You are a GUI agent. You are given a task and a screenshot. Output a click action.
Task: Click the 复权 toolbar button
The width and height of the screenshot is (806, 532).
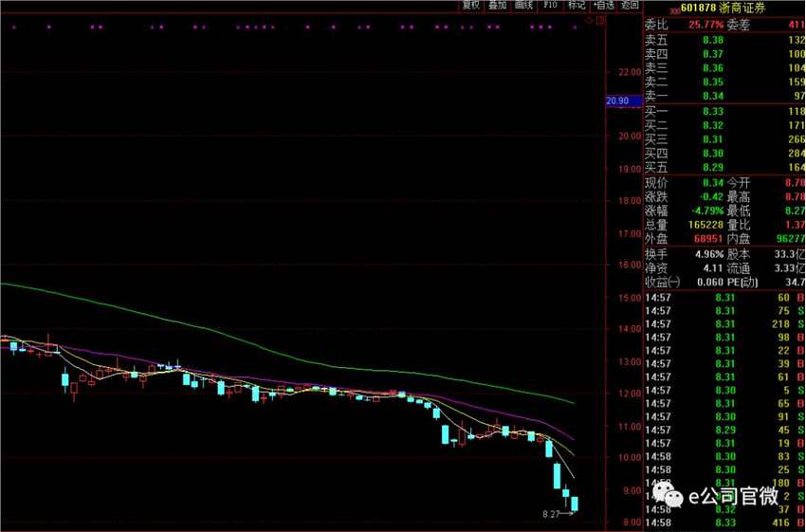(470, 5)
